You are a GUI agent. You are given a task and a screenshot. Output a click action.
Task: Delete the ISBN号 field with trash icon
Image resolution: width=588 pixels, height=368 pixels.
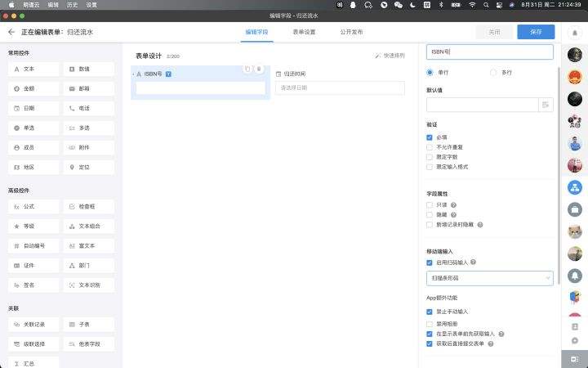coord(259,69)
